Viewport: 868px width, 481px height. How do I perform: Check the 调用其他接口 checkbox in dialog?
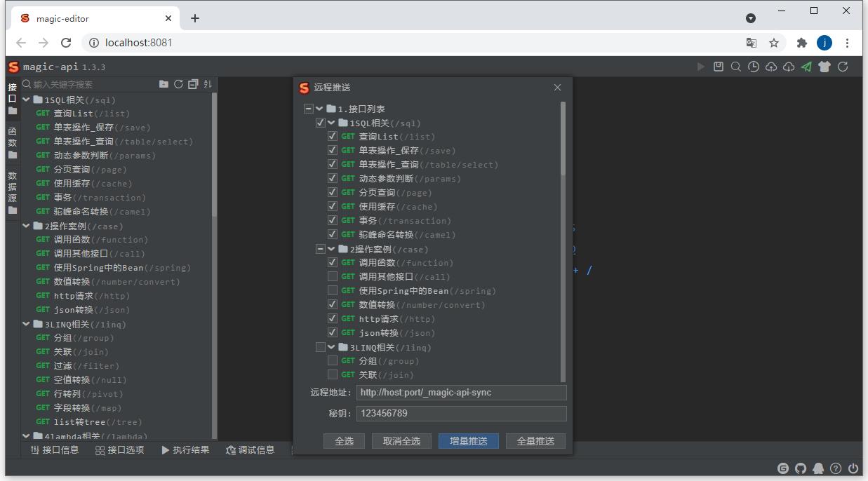coord(332,276)
